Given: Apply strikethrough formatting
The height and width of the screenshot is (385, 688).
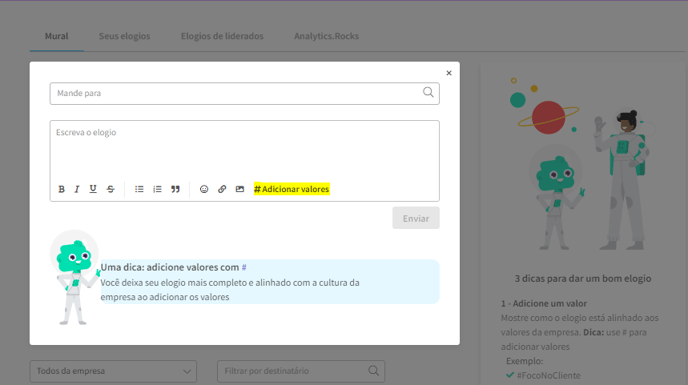Looking at the screenshot, I should [111, 189].
